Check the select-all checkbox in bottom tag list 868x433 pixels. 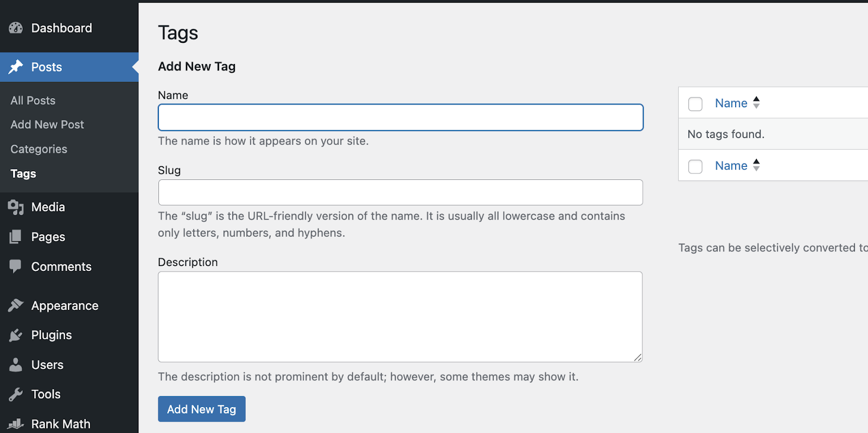(695, 166)
